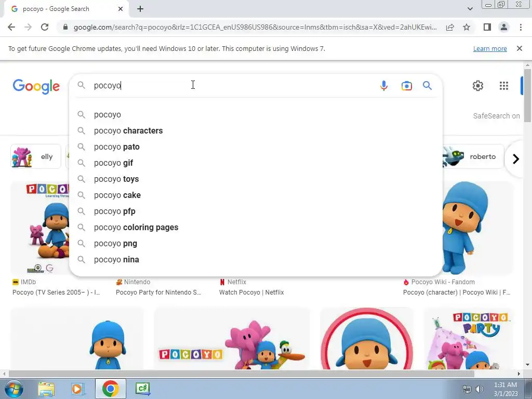The width and height of the screenshot is (532, 399).
Task: Click the volume speaker tray icon
Action: coord(479,389)
